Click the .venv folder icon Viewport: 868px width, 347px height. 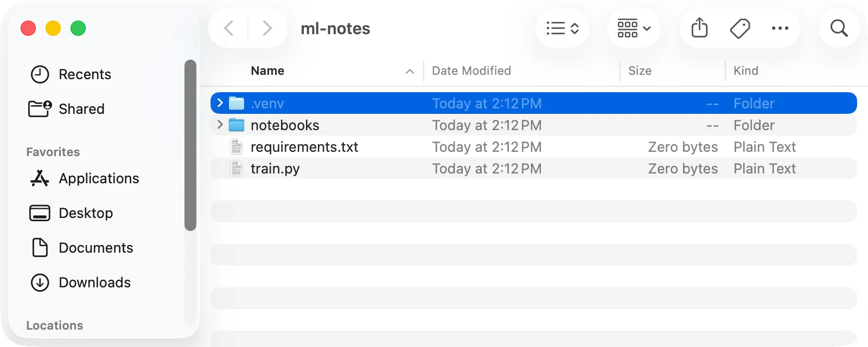[237, 103]
